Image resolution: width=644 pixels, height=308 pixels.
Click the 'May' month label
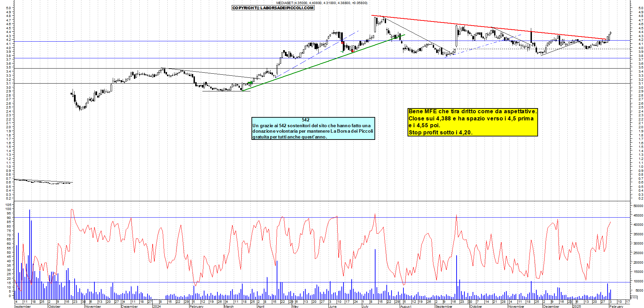(x=295, y=306)
